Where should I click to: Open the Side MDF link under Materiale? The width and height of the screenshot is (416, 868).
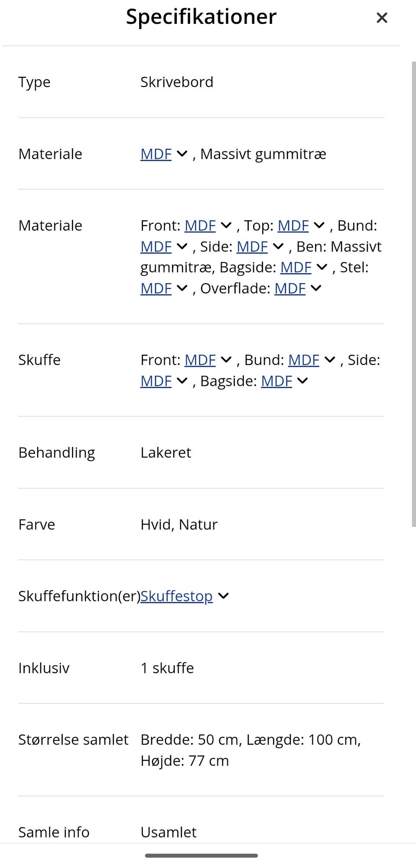(253, 246)
